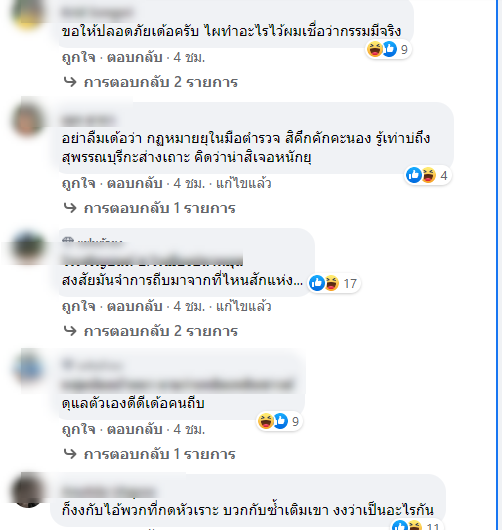Open avatar of the ดูแลตัวเองดีดีเด้อคนถืบ comment author

[28, 368]
